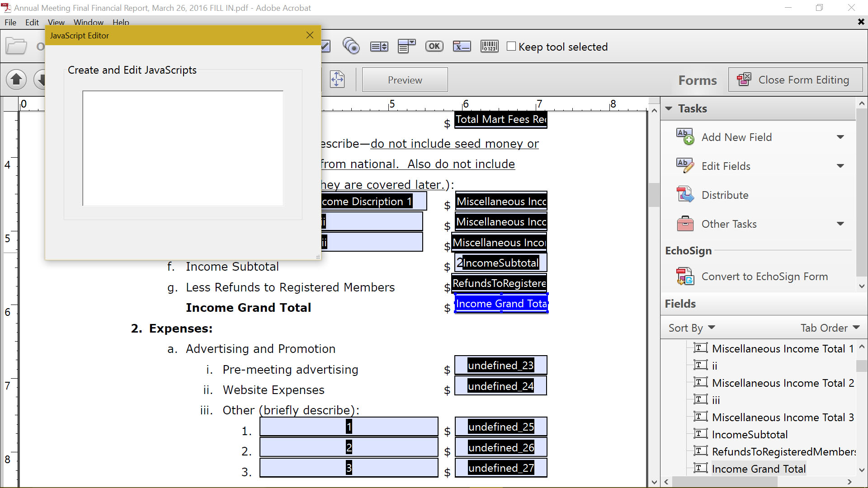The height and width of the screenshot is (488, 868).
Task: Click the folder open icon in toolbar
Action: [16, 46]
